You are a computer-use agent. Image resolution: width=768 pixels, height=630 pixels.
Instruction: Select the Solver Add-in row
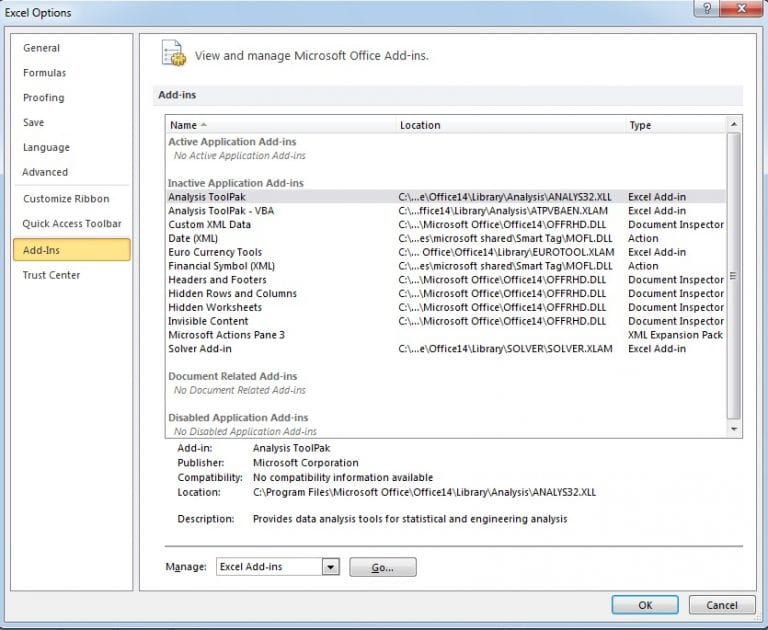pos(200,349)
